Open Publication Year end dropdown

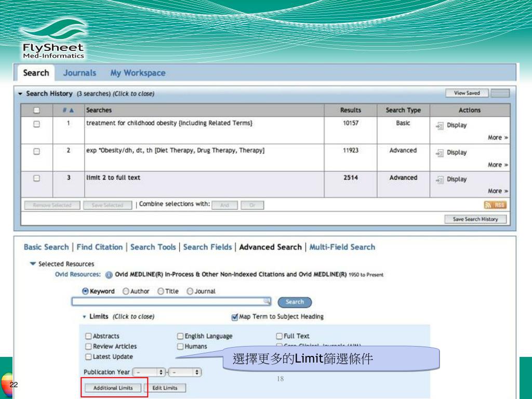tap(185, 372)
